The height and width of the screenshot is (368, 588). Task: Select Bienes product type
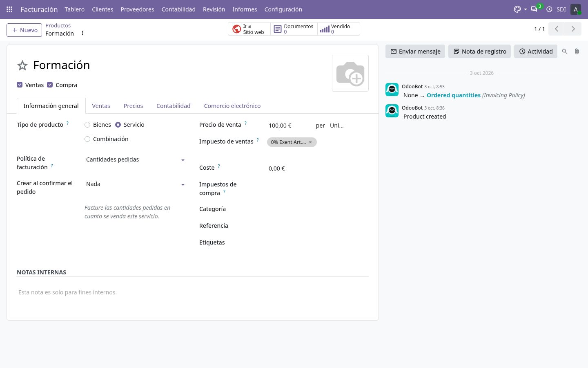(x=87, y=125)
